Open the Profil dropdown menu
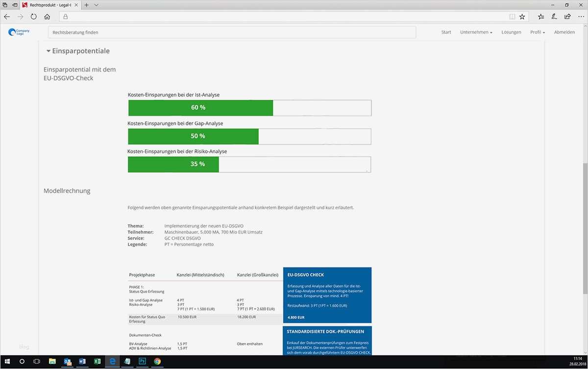588x369 pixels. click(538, 32)
